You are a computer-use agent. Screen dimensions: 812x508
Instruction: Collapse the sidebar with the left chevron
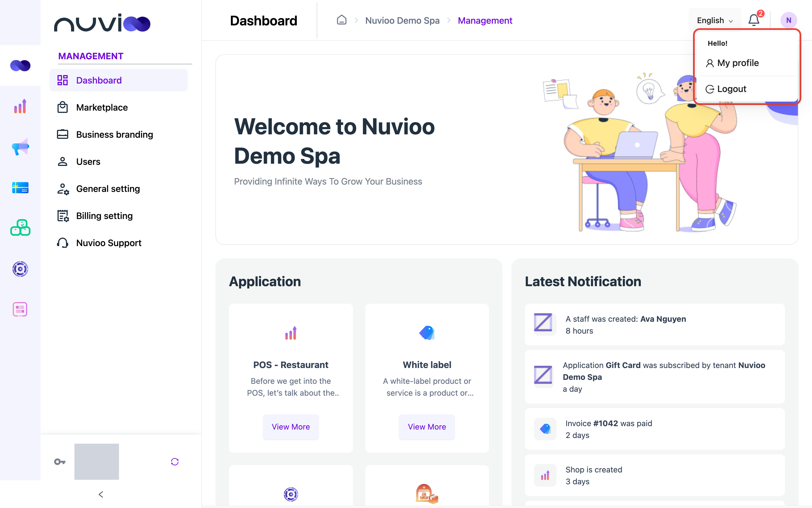point(101,494)
